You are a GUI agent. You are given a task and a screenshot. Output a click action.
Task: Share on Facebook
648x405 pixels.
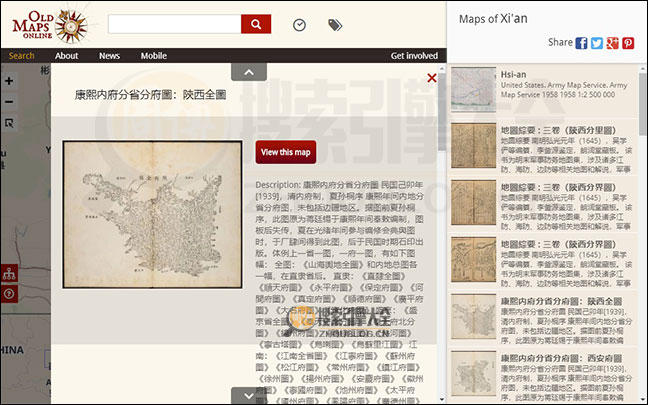click(581, 43)
